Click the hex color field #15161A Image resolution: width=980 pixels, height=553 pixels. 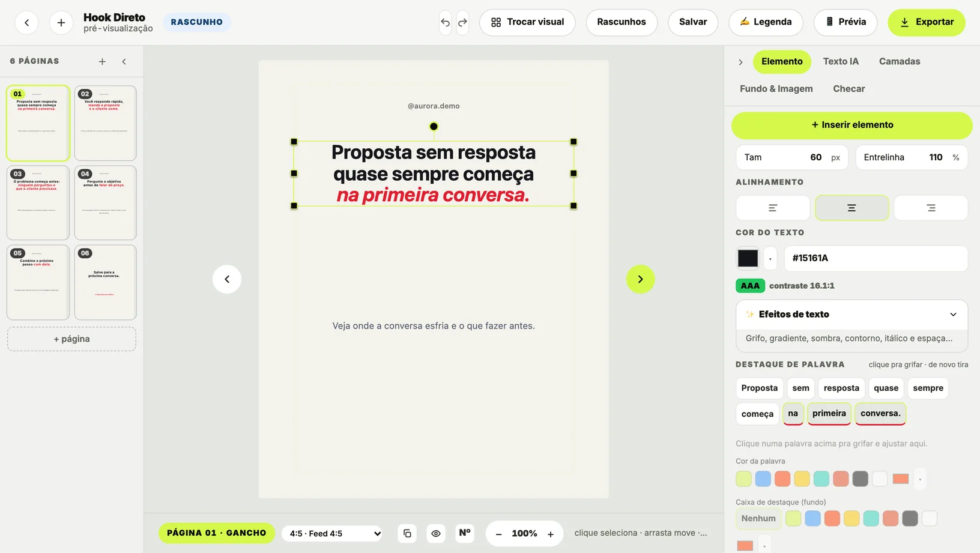pyautogui.click(x=876, y=258)
